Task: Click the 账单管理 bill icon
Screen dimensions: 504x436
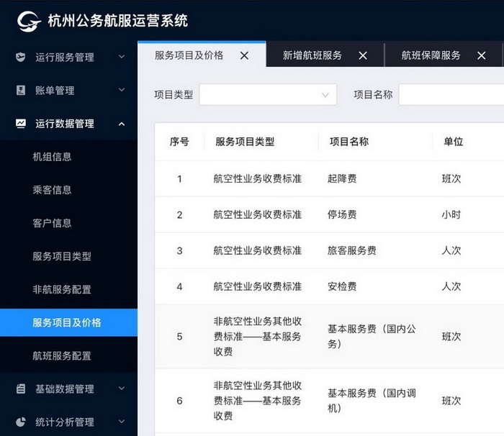Action: 21,91
